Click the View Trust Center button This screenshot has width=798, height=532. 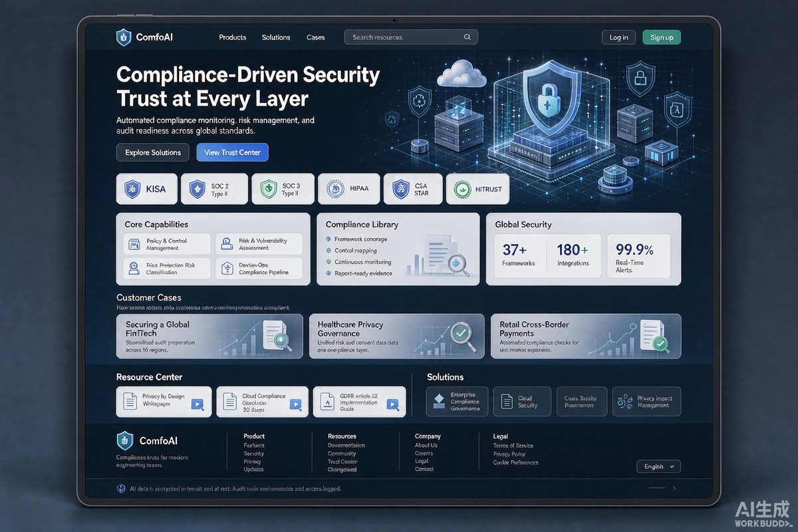tap(233, 152)
